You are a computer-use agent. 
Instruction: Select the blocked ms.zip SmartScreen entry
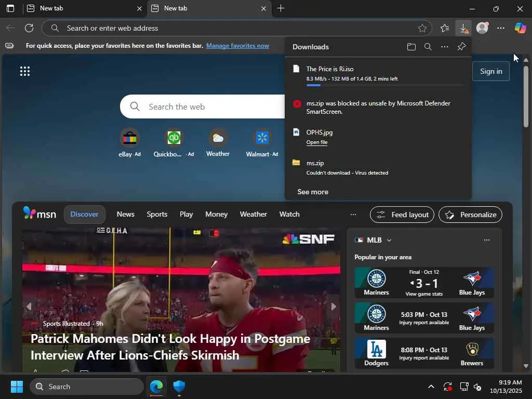(x=378, y=107)
